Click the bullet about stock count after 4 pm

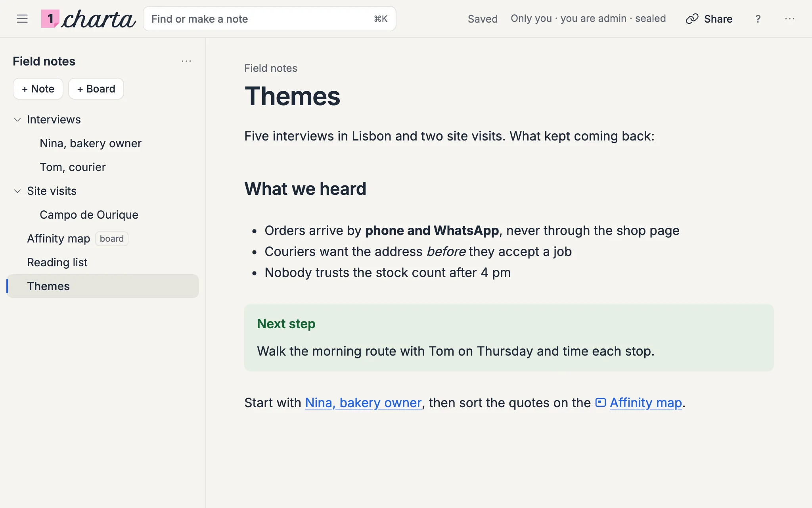pos(387,273)
